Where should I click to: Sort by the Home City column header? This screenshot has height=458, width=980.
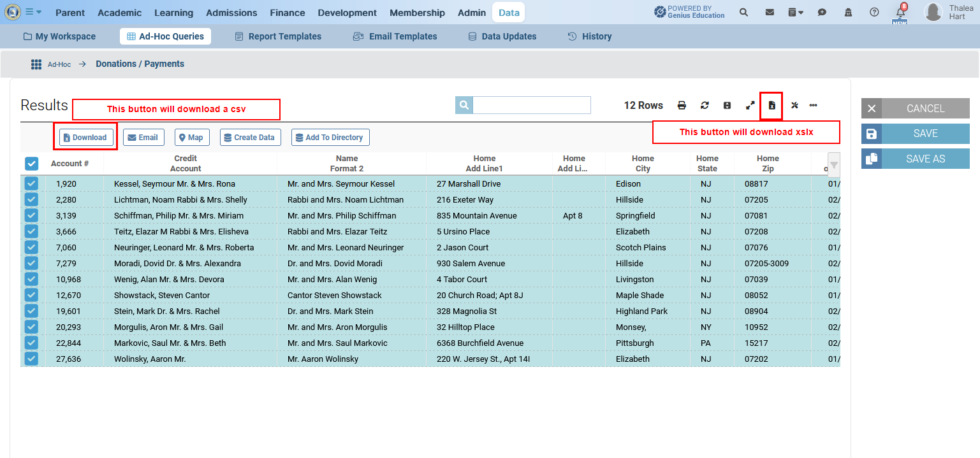(x=643, y=164)
